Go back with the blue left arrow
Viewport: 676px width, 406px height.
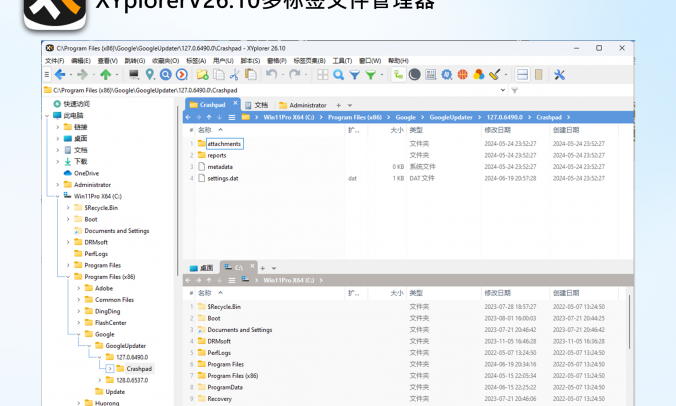click(60, 75)
